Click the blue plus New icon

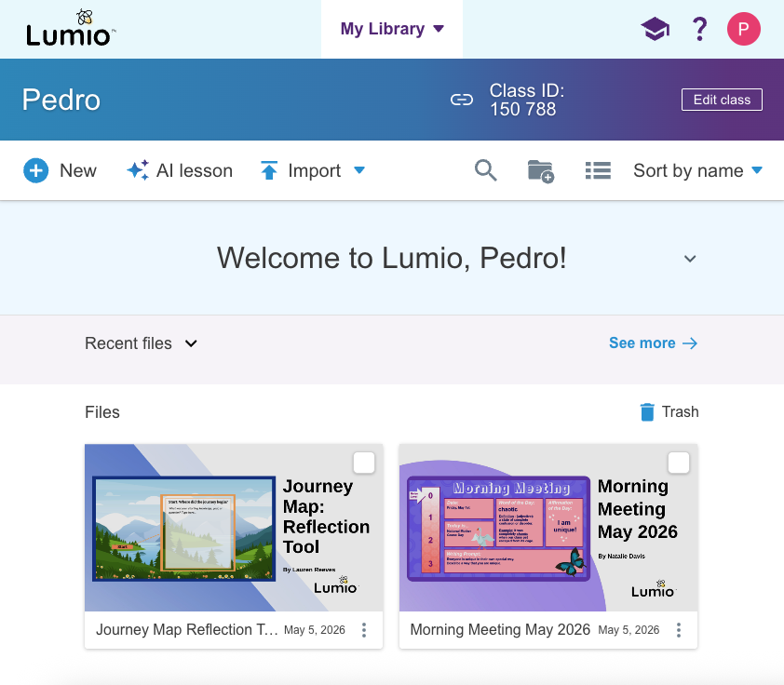pos(36,170)
